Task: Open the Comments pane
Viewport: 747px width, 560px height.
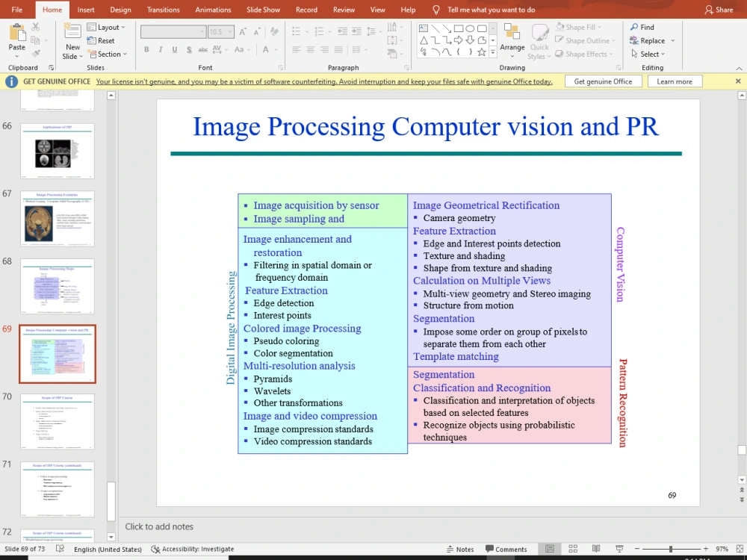Action: tap(506, 549)
